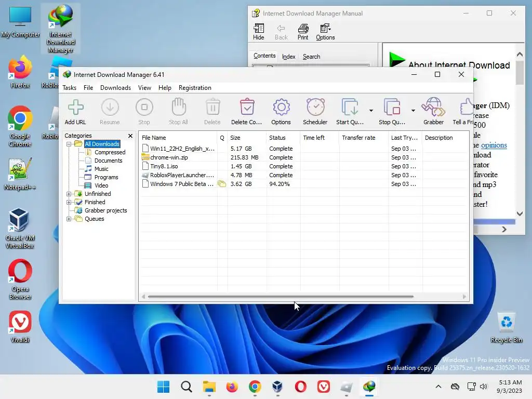Open the File menu
This screenshot has height=399, width=532.
click(88, 88)
